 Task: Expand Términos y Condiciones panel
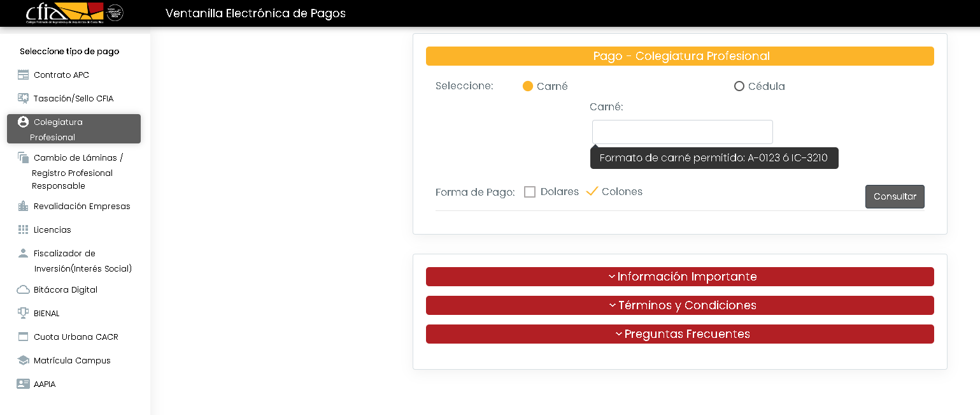click(679, 305)
